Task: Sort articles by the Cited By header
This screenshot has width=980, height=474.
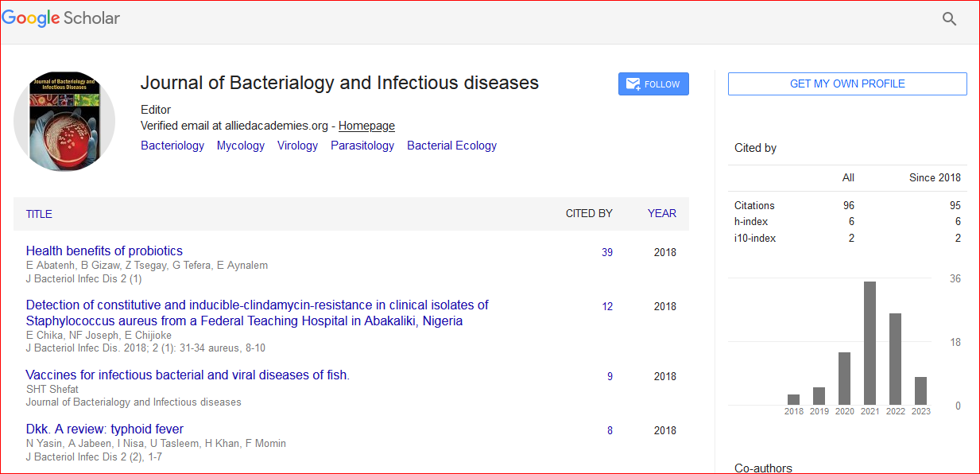Action: pos(589,213)
